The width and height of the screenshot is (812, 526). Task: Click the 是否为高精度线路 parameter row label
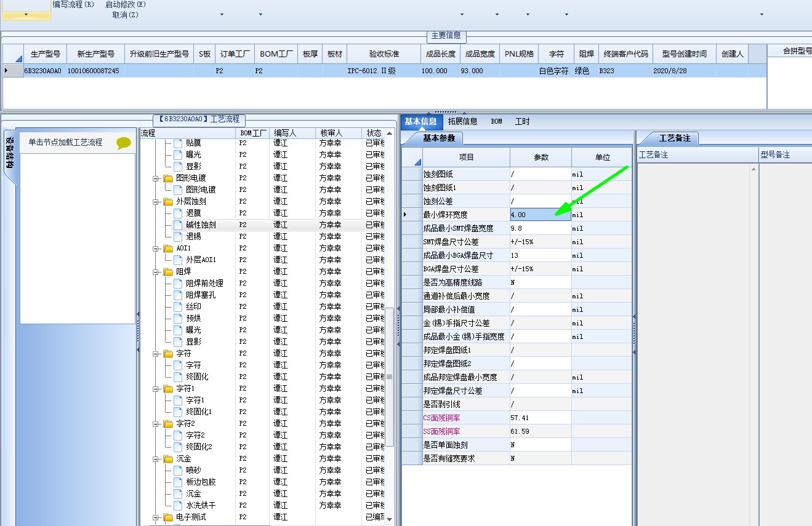pyautogui.click(x=453, y=282)
